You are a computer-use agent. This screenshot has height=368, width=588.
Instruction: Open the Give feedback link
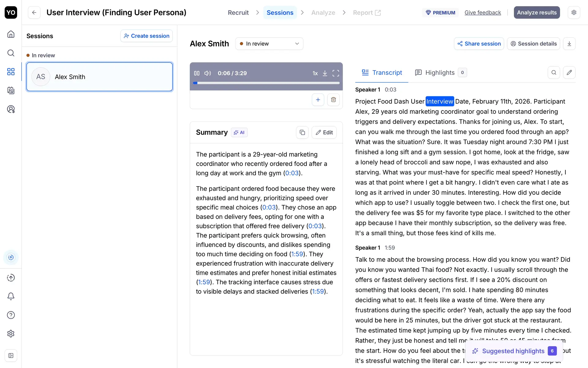point(482,13)
